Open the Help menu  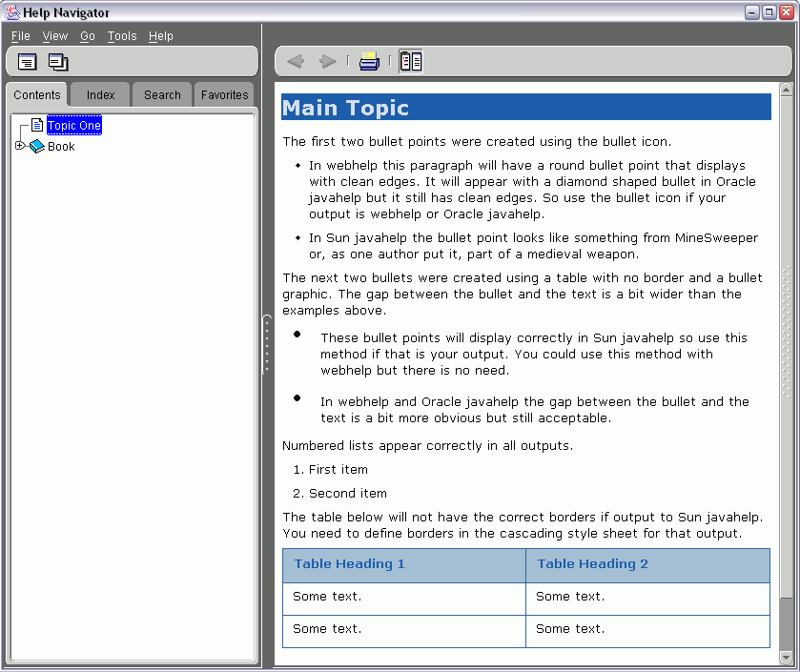point(161,36)
